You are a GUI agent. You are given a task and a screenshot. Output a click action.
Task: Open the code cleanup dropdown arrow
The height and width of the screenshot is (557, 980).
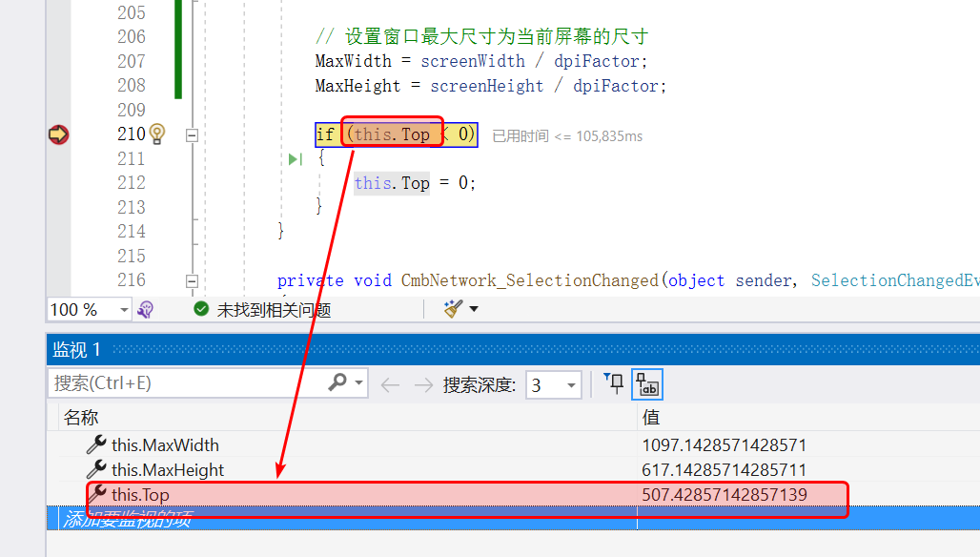coord(474,309)
